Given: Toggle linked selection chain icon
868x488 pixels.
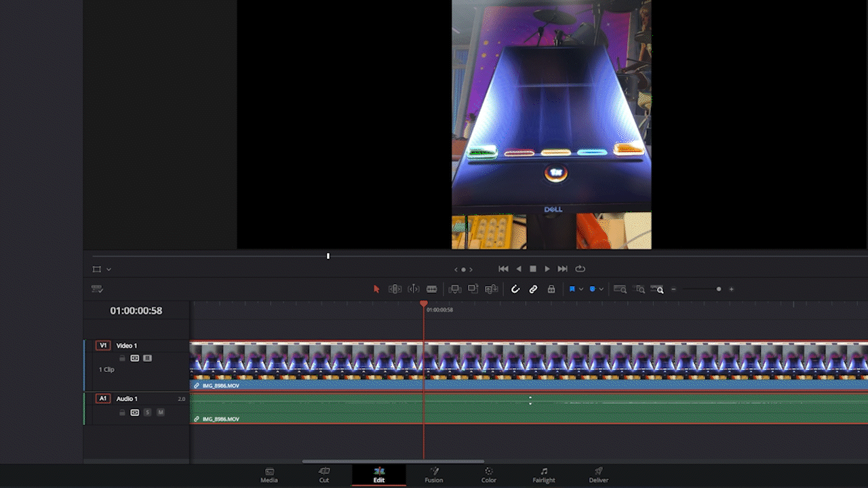Looking at the screenshot, I should tap(533, 289).
